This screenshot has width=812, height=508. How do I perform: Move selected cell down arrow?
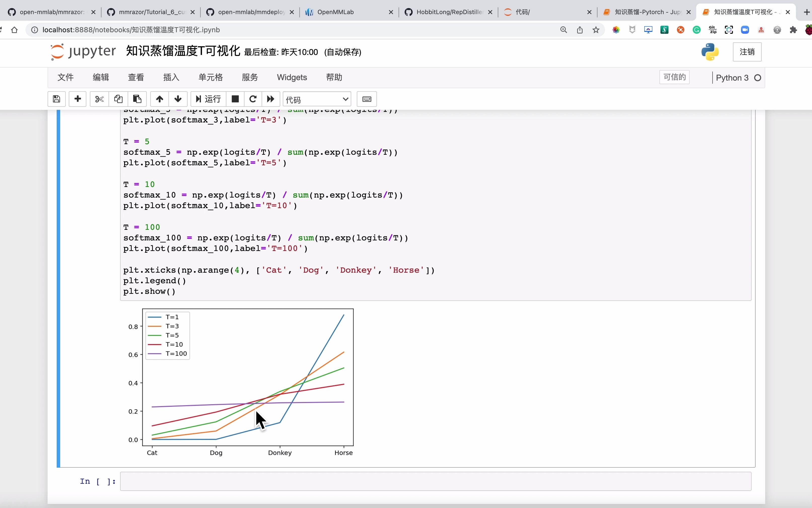click(x=178, y=99)
